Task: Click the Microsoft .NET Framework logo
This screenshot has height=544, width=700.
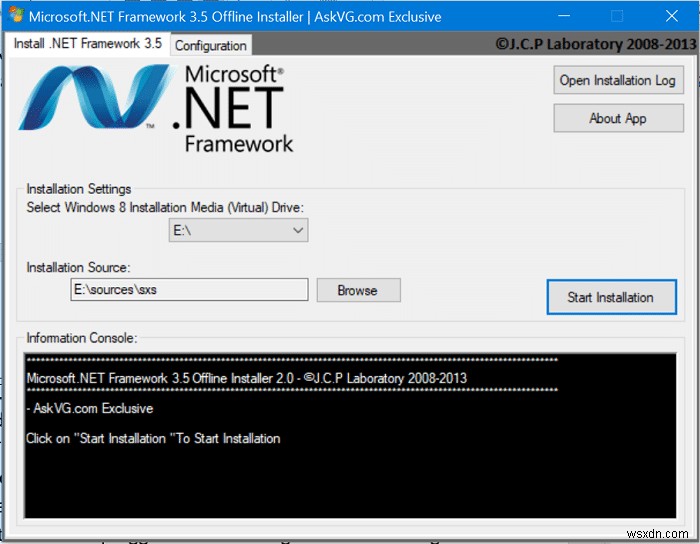Action: click(155, 108)
